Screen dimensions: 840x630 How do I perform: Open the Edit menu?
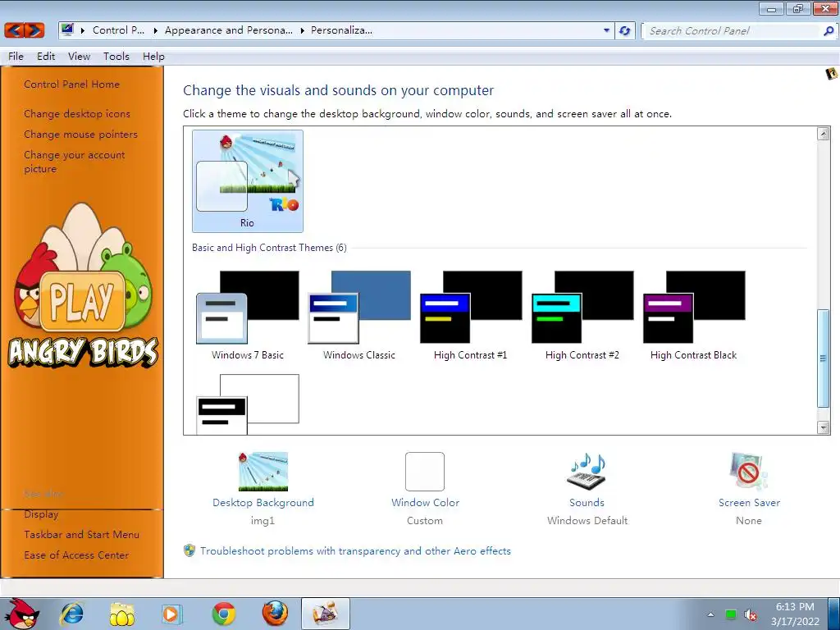point(46,57)
